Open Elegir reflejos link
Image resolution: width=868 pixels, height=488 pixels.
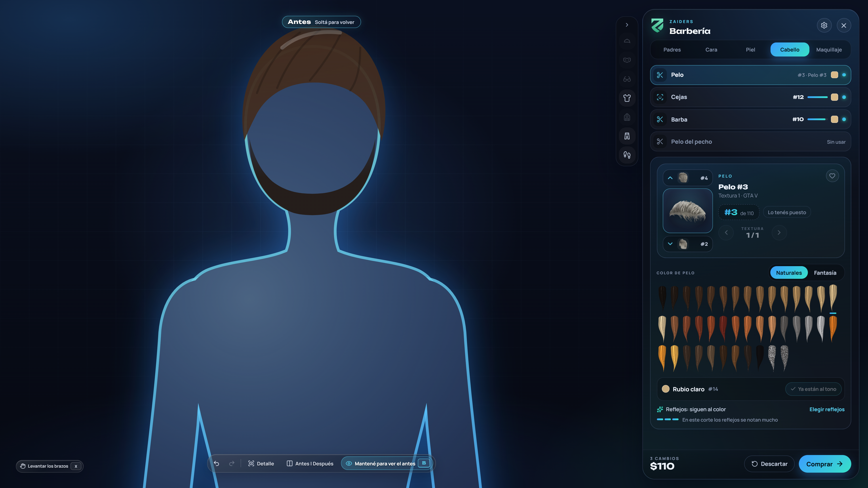pos(827,409)
